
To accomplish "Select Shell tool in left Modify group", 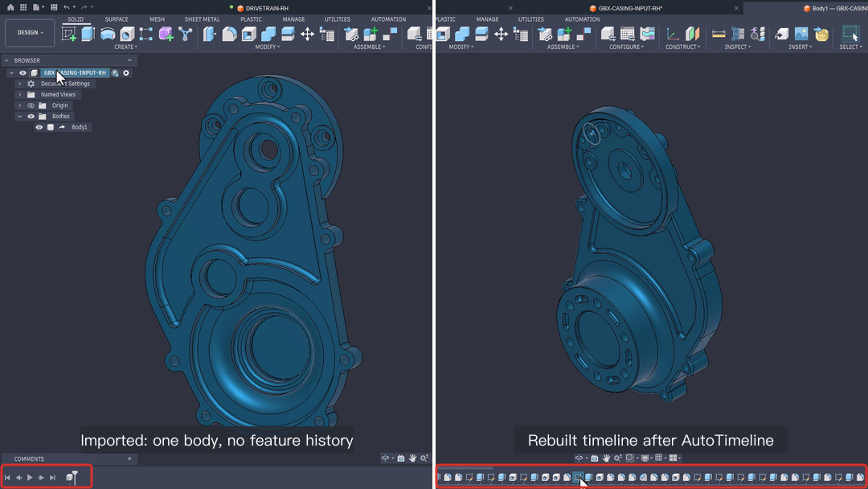I will (248, 34).
